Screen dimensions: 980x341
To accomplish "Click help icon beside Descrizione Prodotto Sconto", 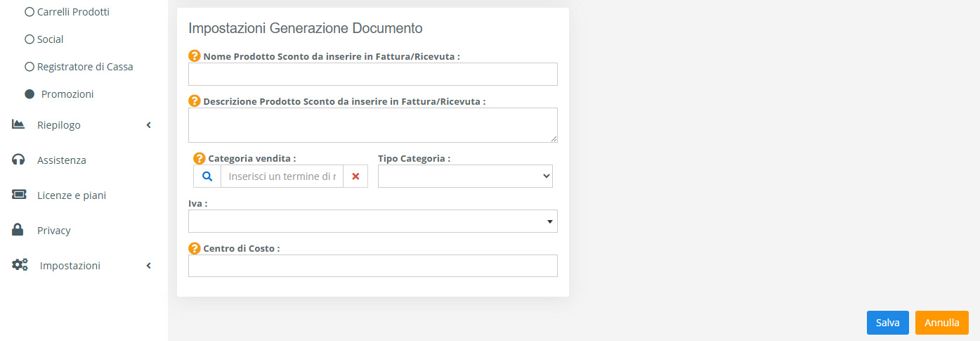I will [195, 101].
